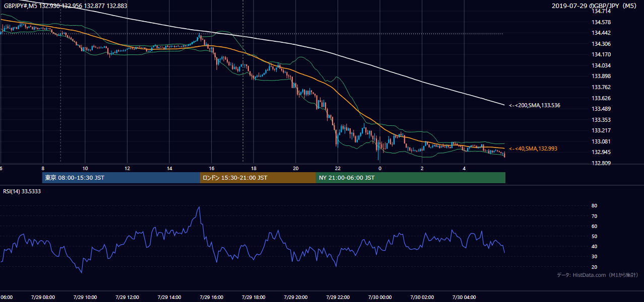Click RSI scale value 70
Image resolution: width=644 pixels, height=302 pixels.
coord(594,216)
